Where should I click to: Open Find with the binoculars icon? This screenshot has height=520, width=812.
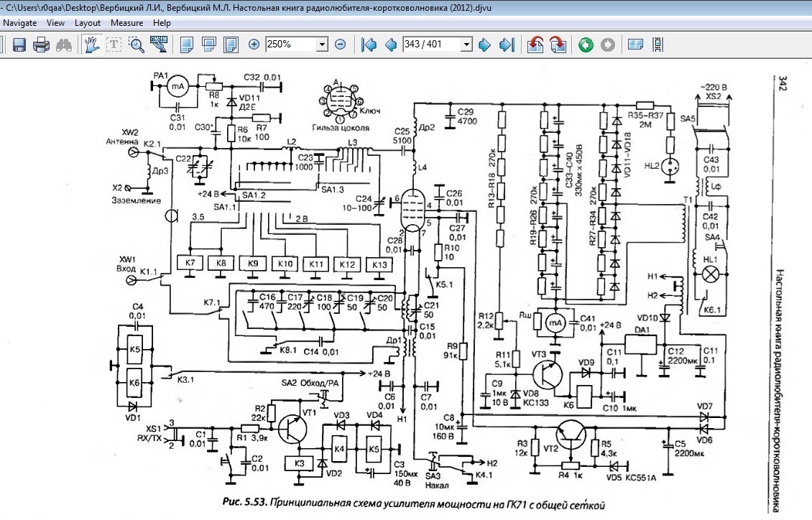point(64,45)
